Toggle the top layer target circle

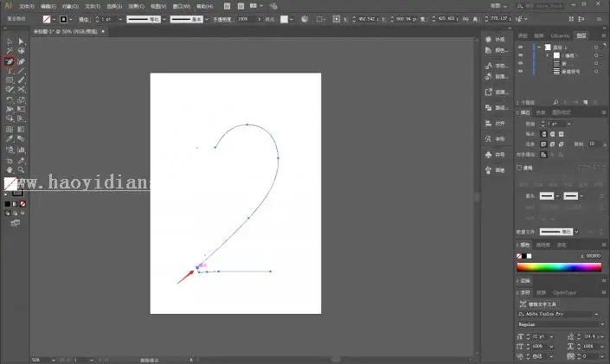click(x=596, y=47)
